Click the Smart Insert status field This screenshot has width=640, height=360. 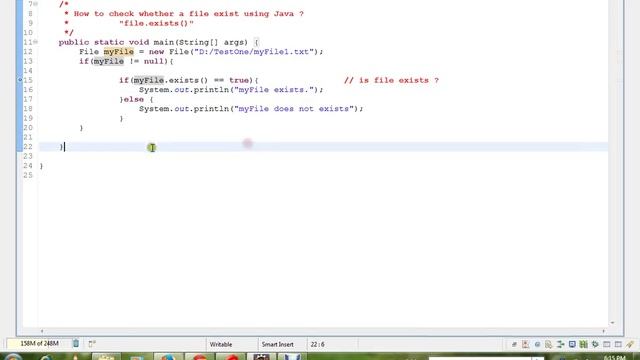278,344
